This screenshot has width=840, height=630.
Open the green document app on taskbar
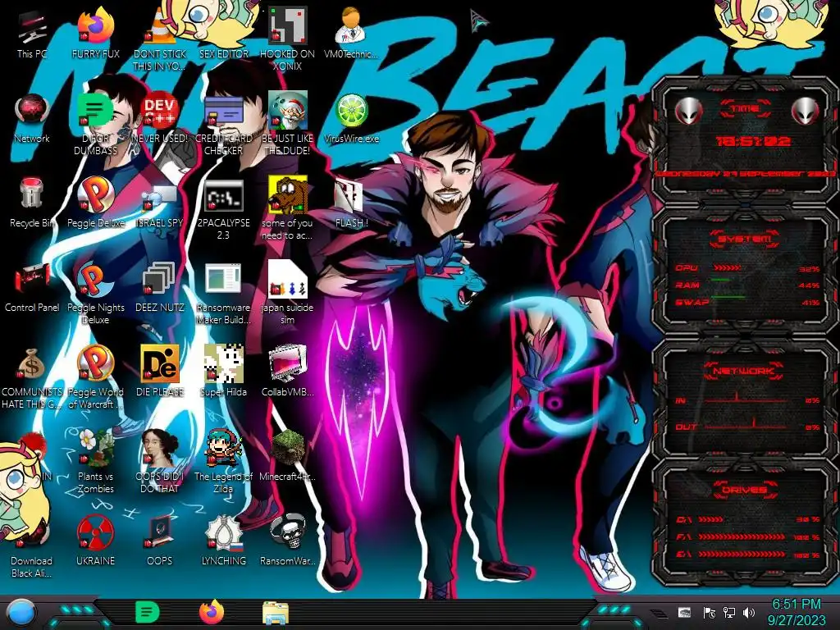tap(148, 612)
